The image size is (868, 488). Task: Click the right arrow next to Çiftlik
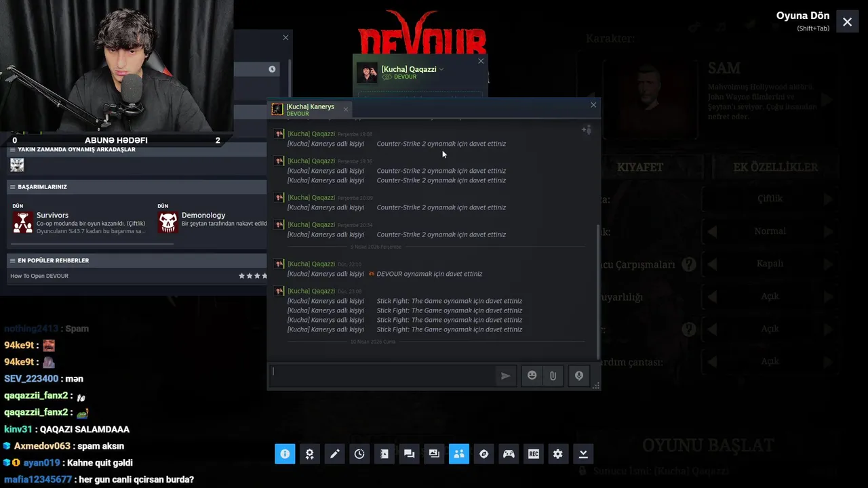[827, 199]
